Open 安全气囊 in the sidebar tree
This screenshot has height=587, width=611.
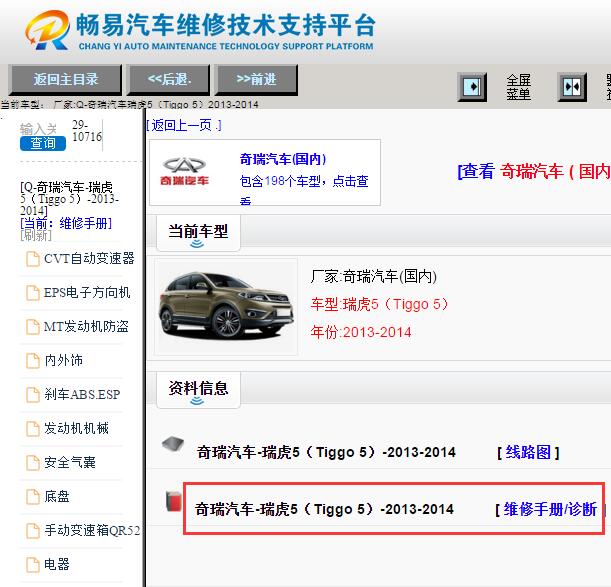69,462
